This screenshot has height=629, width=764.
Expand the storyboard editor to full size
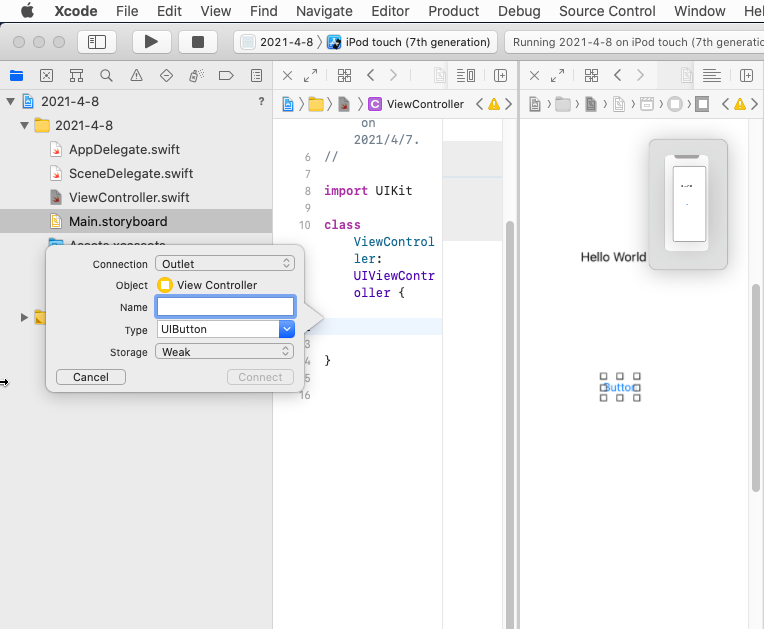click(557, 76)
